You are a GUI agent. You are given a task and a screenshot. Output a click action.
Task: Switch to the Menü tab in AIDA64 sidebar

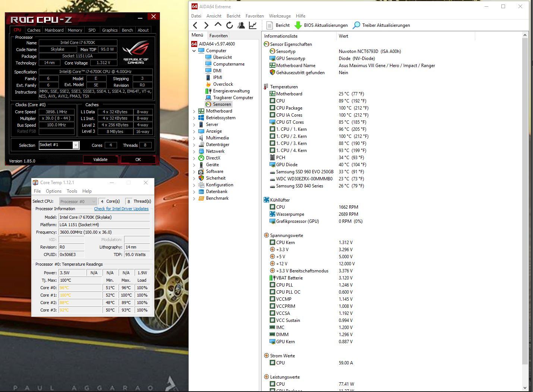click(198, 35)
